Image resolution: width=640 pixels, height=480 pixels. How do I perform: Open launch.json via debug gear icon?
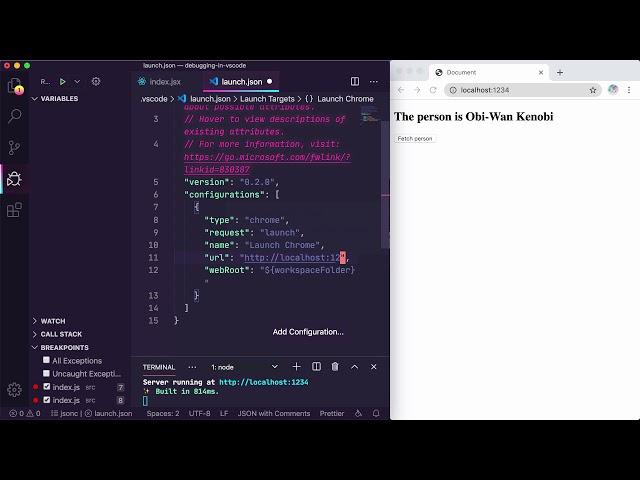point(96,81)
